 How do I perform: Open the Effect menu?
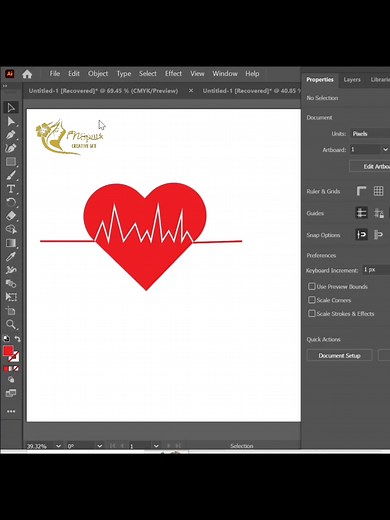(x=173, y=74)
